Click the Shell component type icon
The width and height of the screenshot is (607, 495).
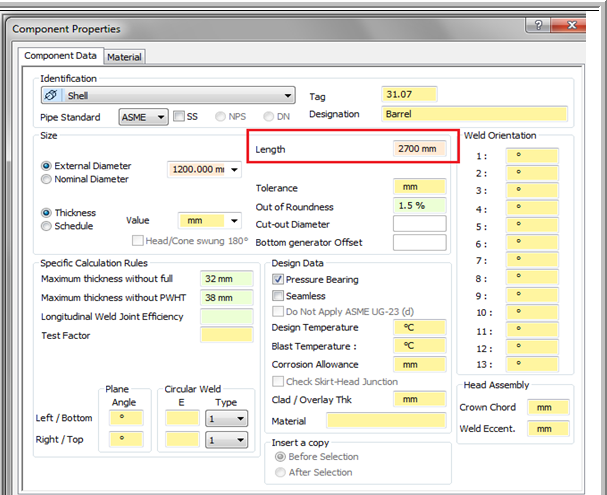coord(54,96)
